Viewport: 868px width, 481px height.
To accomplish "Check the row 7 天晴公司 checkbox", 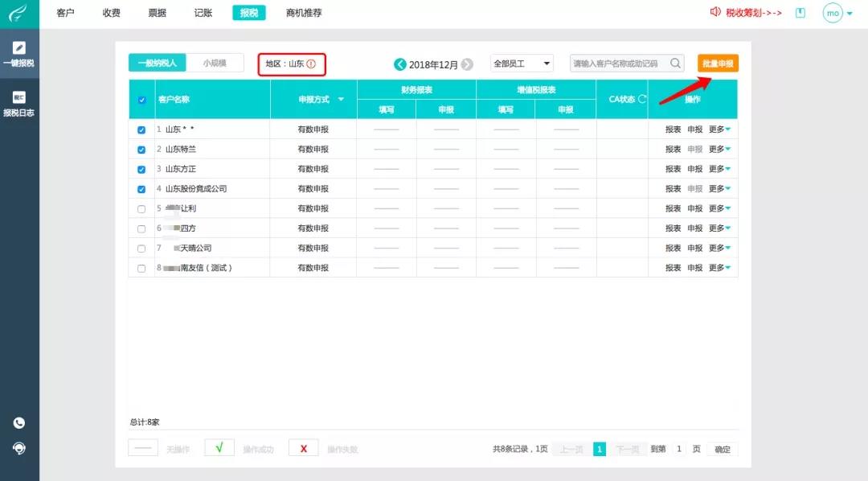I will tap(141, 249).
